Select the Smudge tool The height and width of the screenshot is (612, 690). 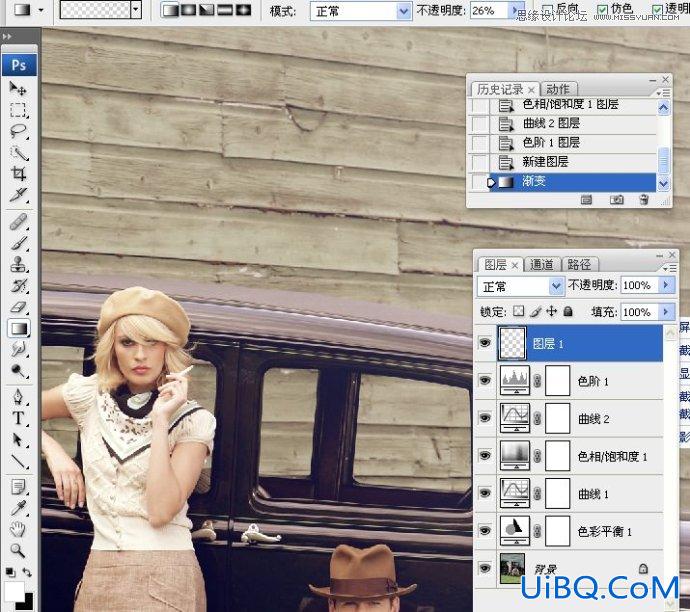point(18,349)
